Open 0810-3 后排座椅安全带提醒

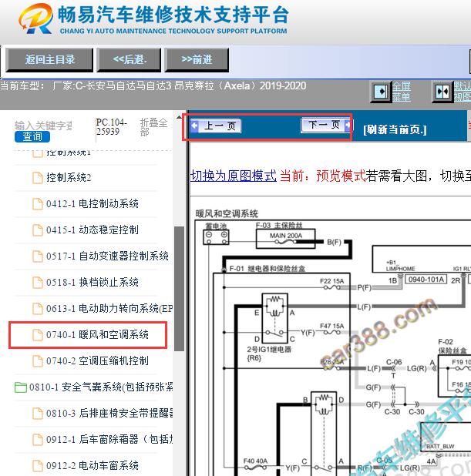tap(109, 413)
